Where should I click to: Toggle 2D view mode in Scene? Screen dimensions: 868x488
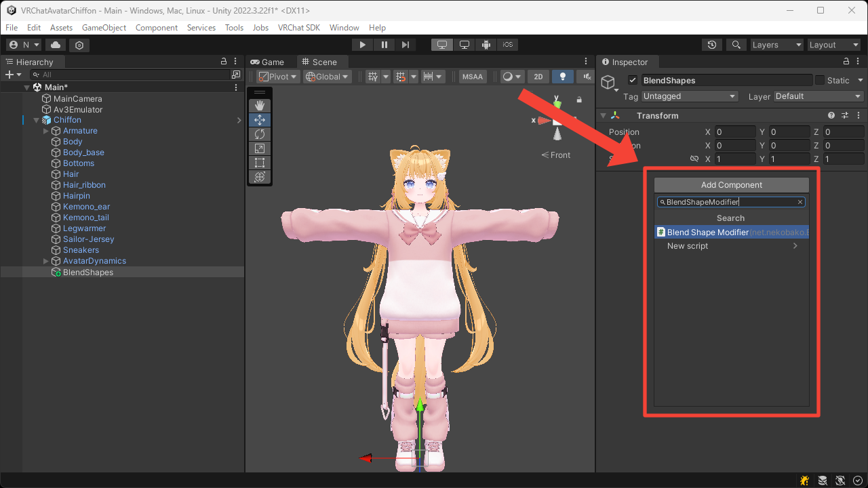pyautogui.click(x=538, y=77)
